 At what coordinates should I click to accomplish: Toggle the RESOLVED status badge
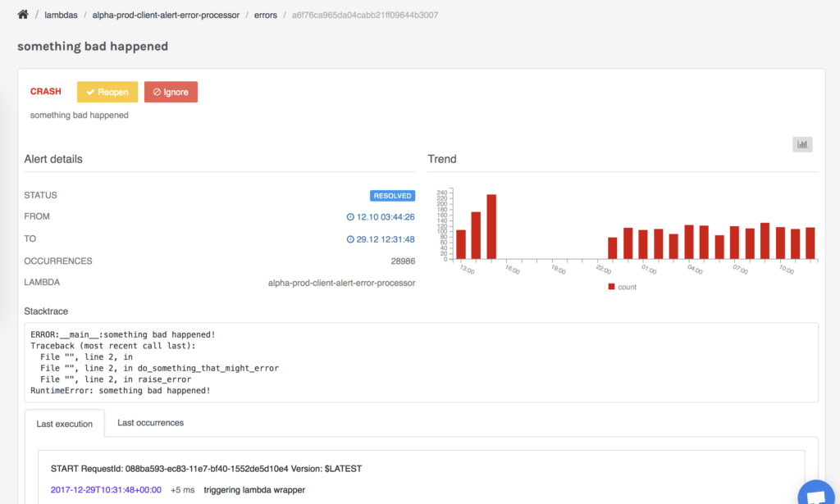(x=392, y=195)
